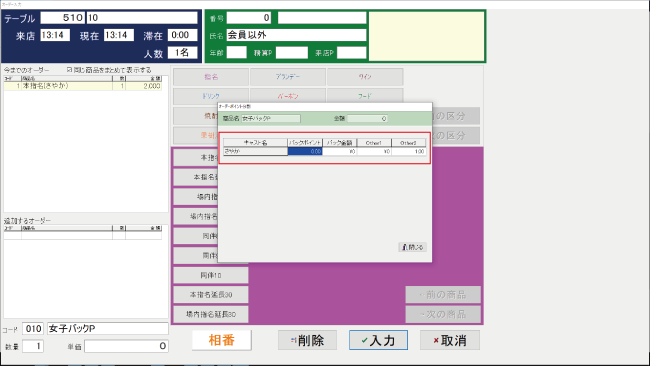Click the バック金額 column header

pyautogui.click(x=340, y=143)
